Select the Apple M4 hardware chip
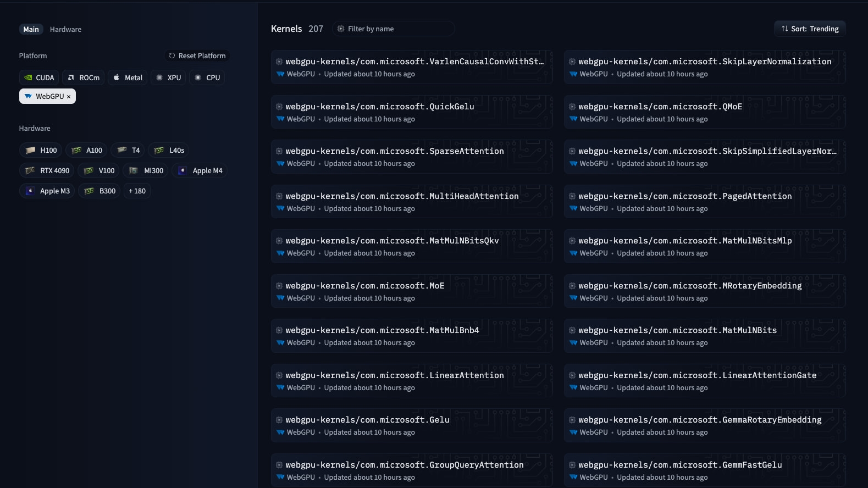The height and width of the screenshot is (488, 868). (x=200, y=170)
